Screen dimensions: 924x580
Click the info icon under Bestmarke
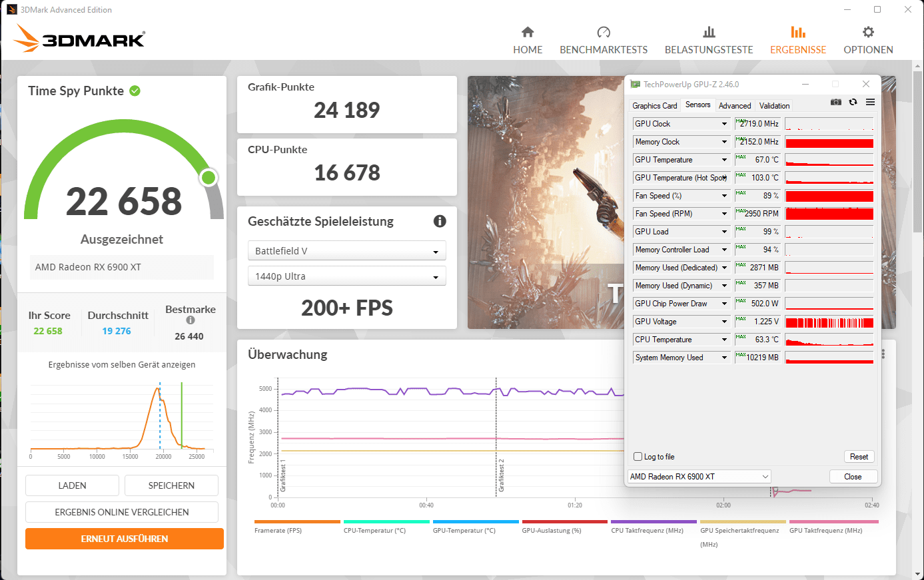click(191, 320)
